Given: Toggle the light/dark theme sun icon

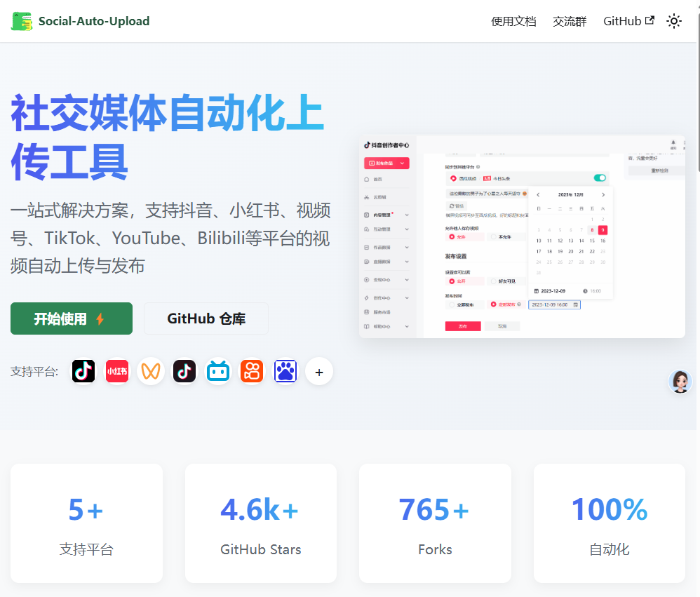Looking at the screenshot, I should [x=674, y=21].
